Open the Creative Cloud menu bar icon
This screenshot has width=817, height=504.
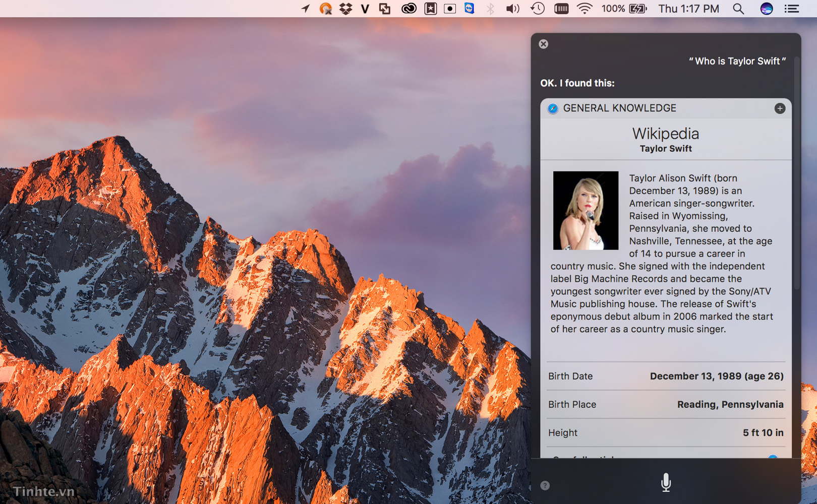pos(408,9)
